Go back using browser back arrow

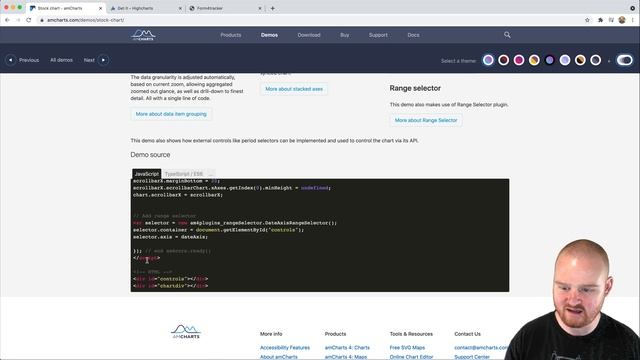pos(7,20)
